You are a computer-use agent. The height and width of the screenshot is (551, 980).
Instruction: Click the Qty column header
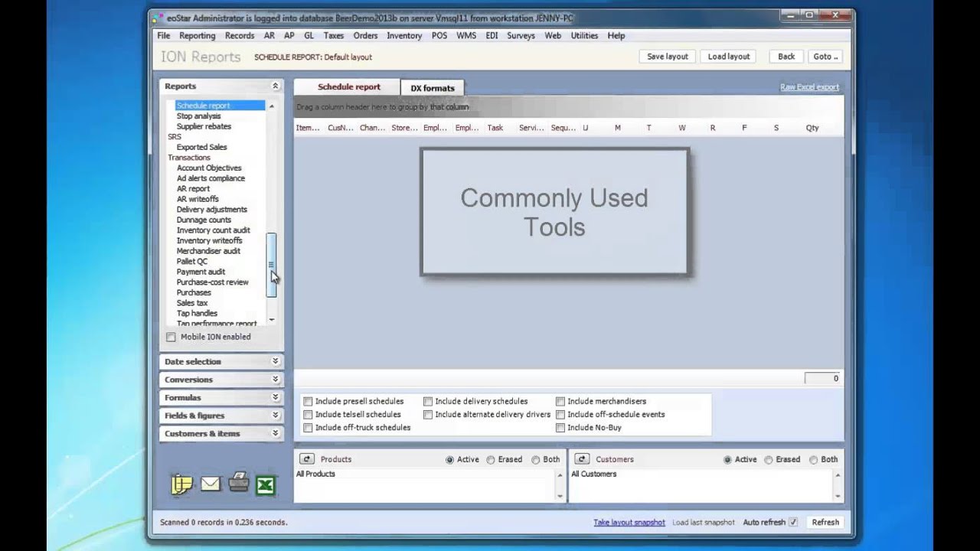tap(812, 128)
